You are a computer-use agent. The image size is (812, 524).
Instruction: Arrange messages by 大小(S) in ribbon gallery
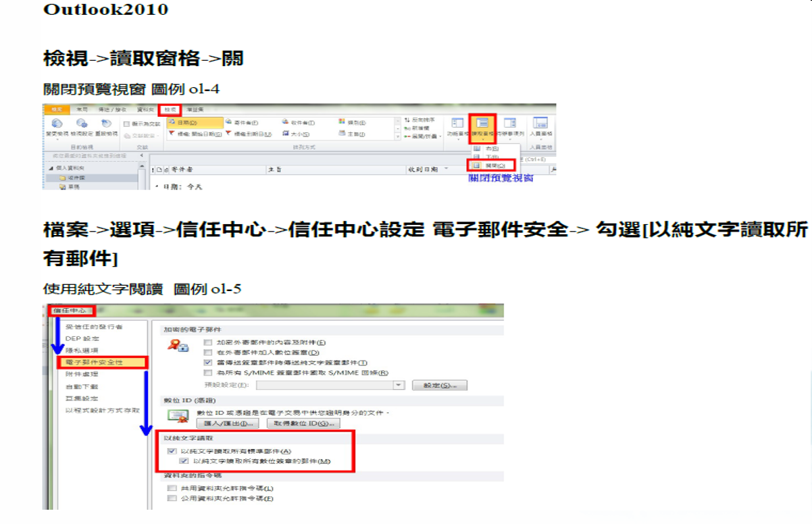[297, 134]
